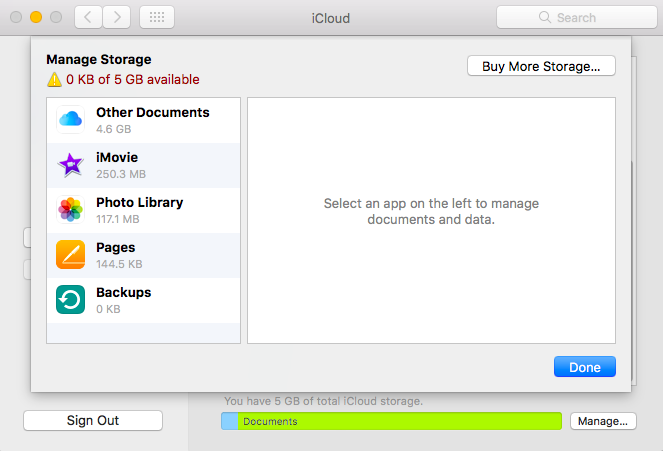Click the 0 KB Backups size text
Viewport: 663px width, 451px height.
click(108, 309)
